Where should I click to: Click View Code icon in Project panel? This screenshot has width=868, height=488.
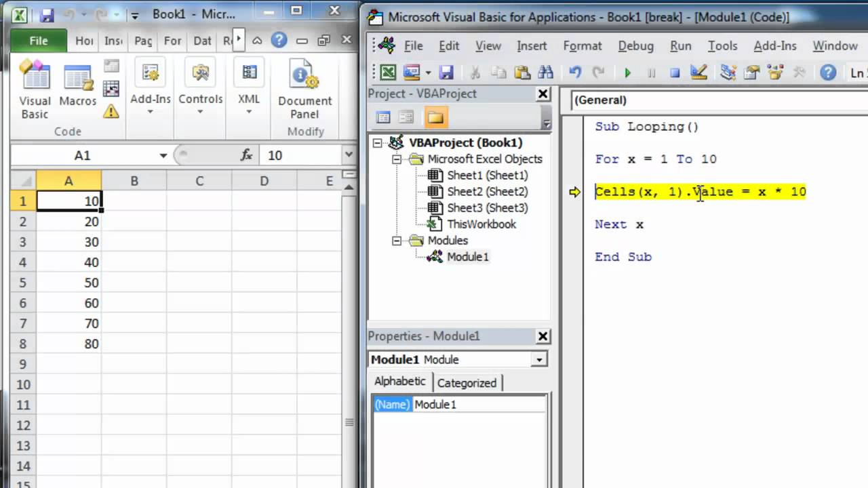tap(383, 118)
